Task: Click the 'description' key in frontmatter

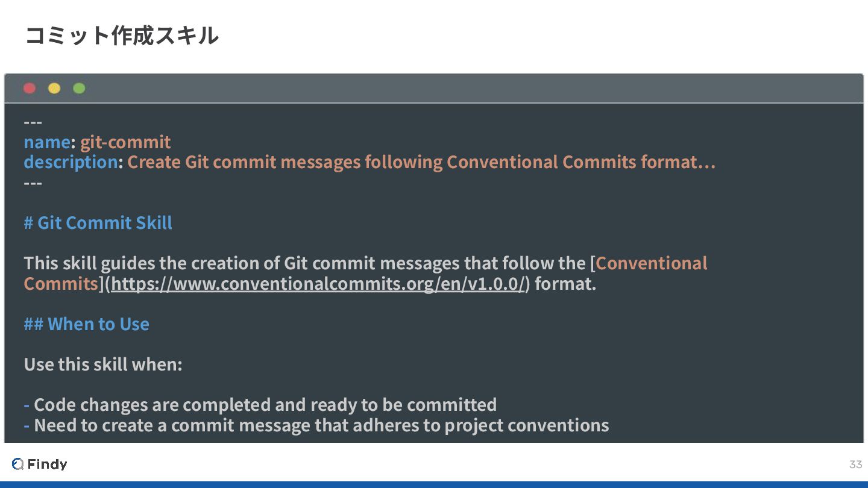Action: (71, 162)
